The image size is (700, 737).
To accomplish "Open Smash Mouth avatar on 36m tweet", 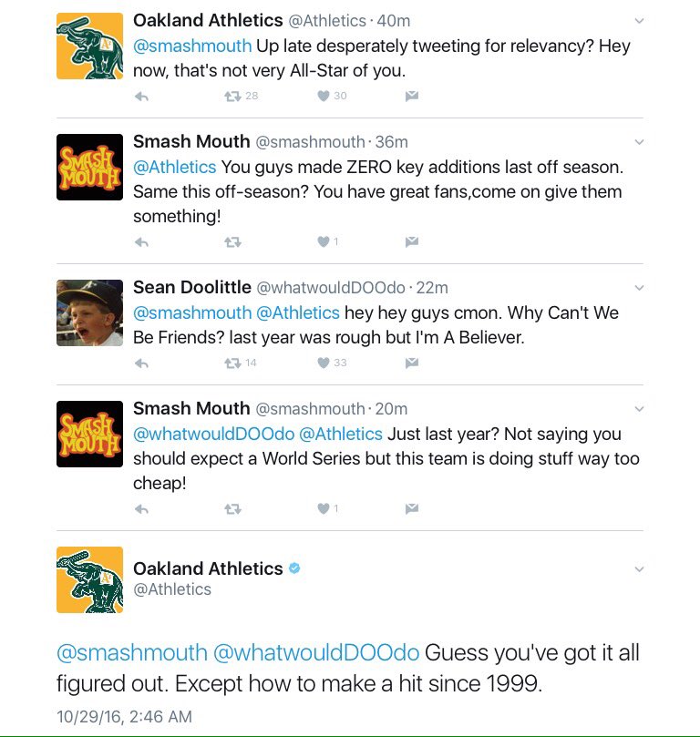I will click(x=90, y=168).
